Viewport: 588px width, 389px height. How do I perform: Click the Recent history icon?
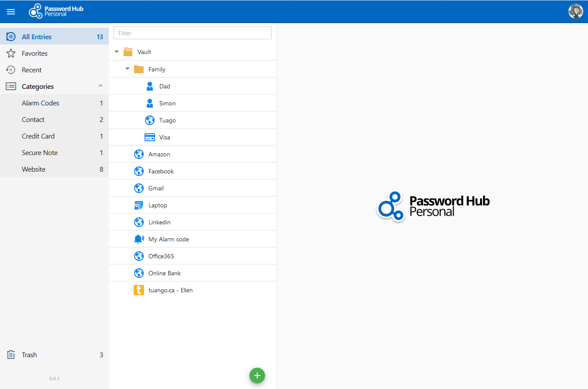pyautogui.click(x=11, y=70)
